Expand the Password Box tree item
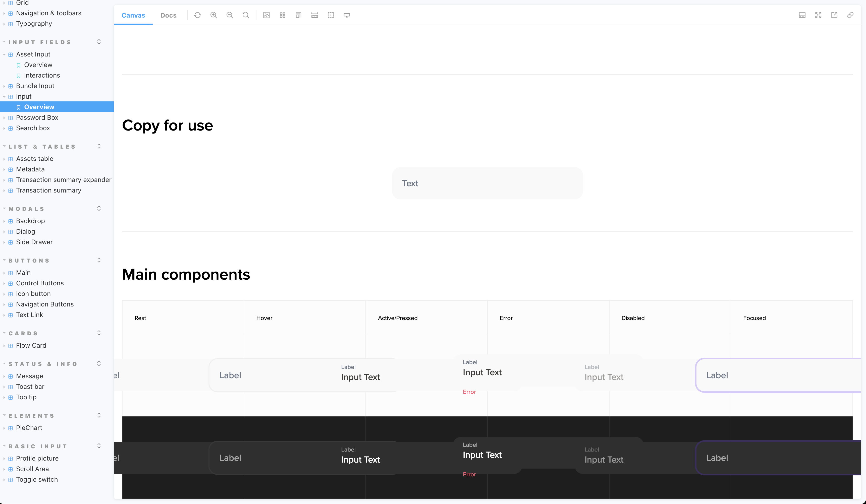This screenshot has width=866, height=504. 37,117
